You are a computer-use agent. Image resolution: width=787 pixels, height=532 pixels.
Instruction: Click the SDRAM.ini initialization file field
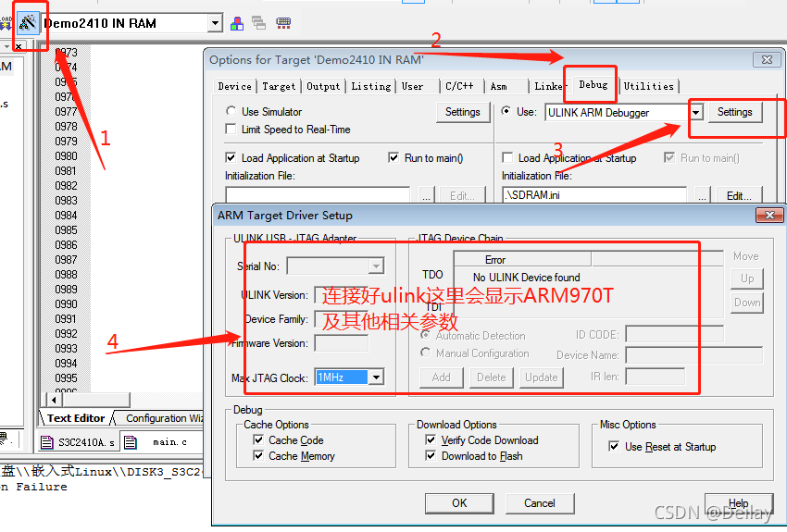pos(594,195)
